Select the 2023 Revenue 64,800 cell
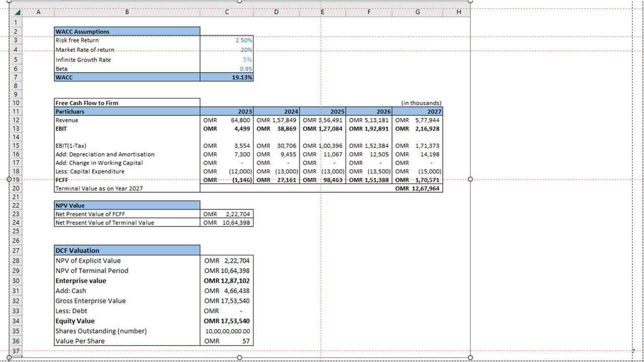The image size is (644, 362). [226, 120]
